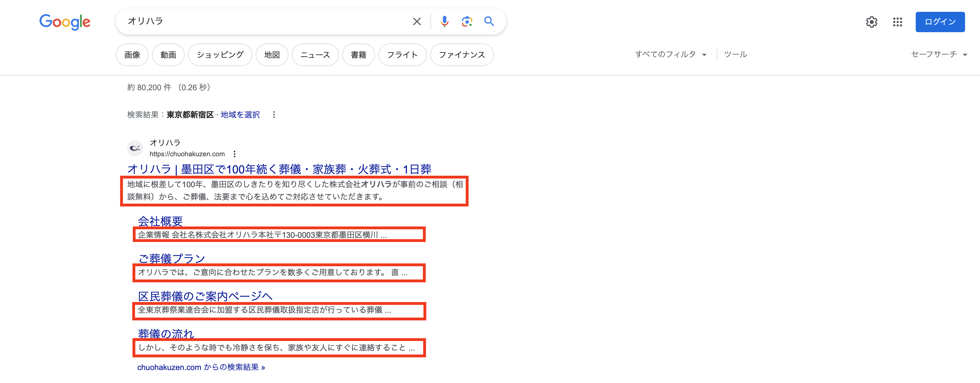Screen dimensions: 980x383
Task: Switch to ファイナンス filter tab
Action: pos(462,55)
